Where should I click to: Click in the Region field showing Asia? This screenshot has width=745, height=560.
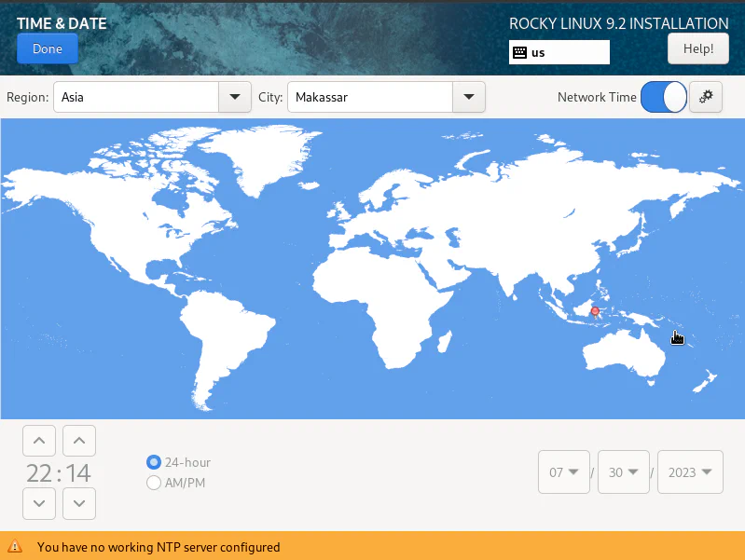(136, 97)
